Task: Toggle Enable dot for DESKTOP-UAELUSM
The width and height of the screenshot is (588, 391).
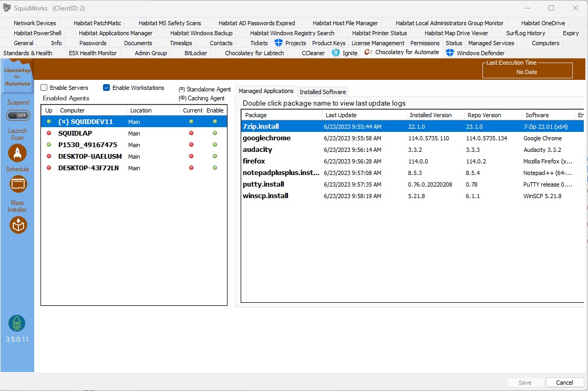Action: coord(215,156)
